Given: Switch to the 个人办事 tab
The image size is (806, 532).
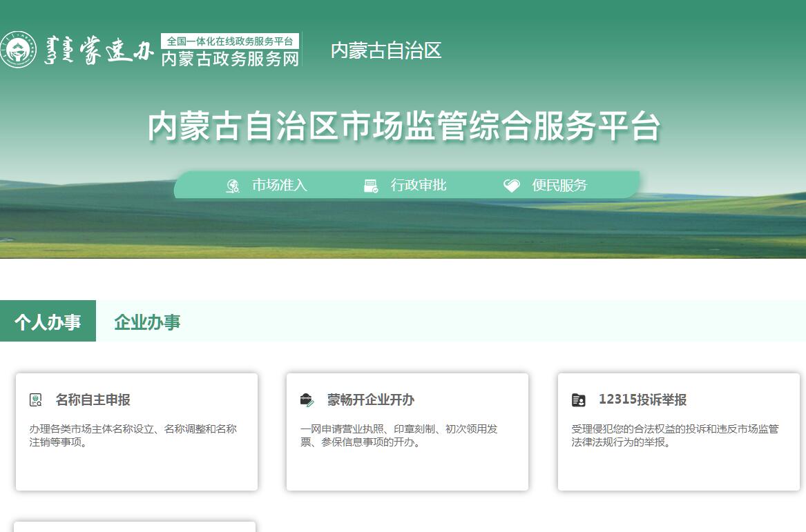Looking at the screenshot, I should click(x=48, y=322).
